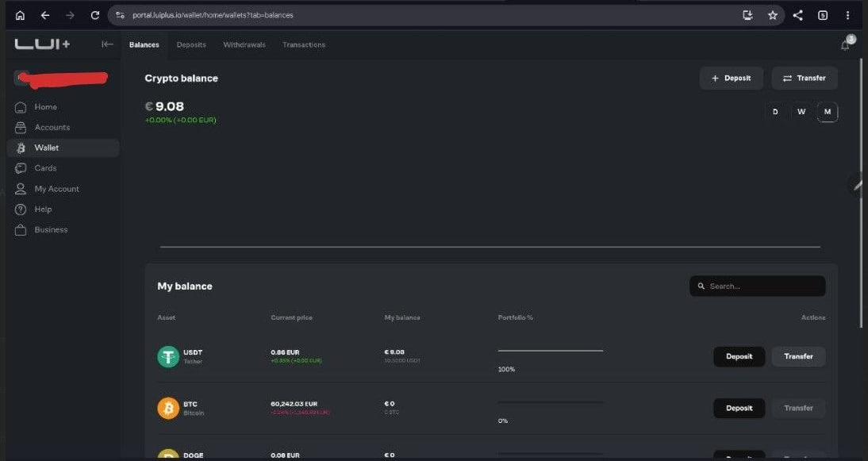Click the Current price column header
This screenshot has height=461, width=868.
291,317
